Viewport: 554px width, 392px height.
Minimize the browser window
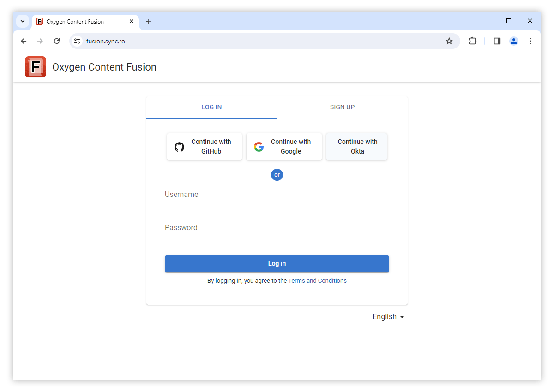488,21
